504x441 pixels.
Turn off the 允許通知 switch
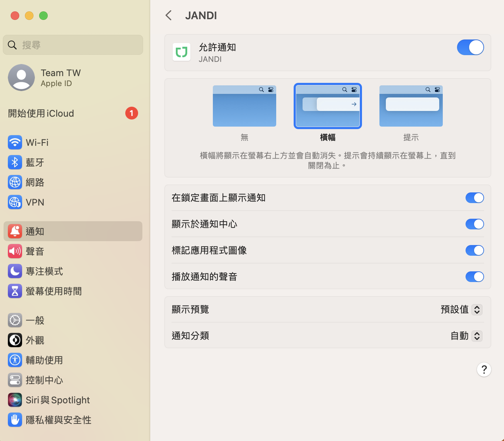471,47
